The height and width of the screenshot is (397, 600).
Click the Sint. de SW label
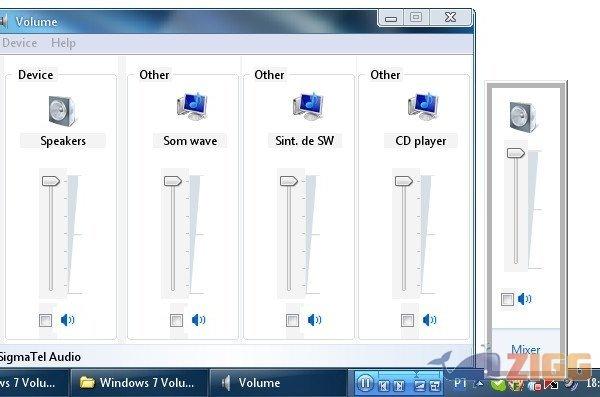[305, 141]
